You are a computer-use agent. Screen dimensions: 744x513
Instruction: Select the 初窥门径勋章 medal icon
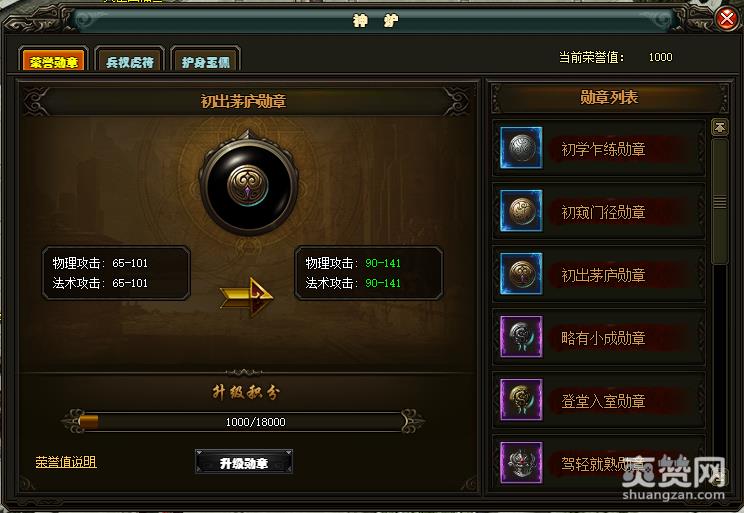pos(521,211)
